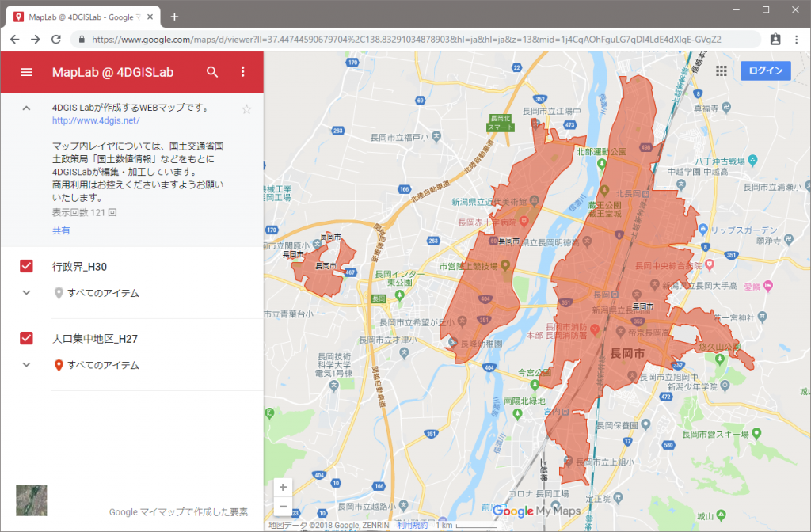Viewport: 811px width, 532px height.
Task: Expand items under 行政界_H30 layer
Action: 26,293
